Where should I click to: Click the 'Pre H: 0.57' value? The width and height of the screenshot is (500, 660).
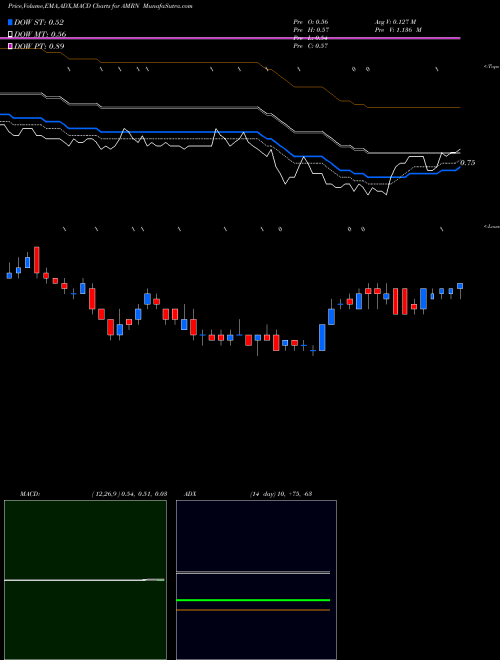pos(311,30)
